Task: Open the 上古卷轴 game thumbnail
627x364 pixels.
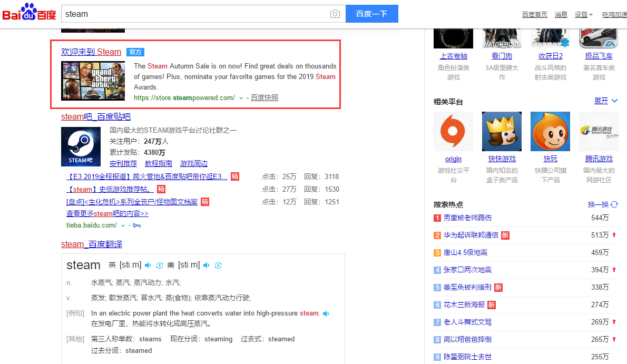Action: 453,38
